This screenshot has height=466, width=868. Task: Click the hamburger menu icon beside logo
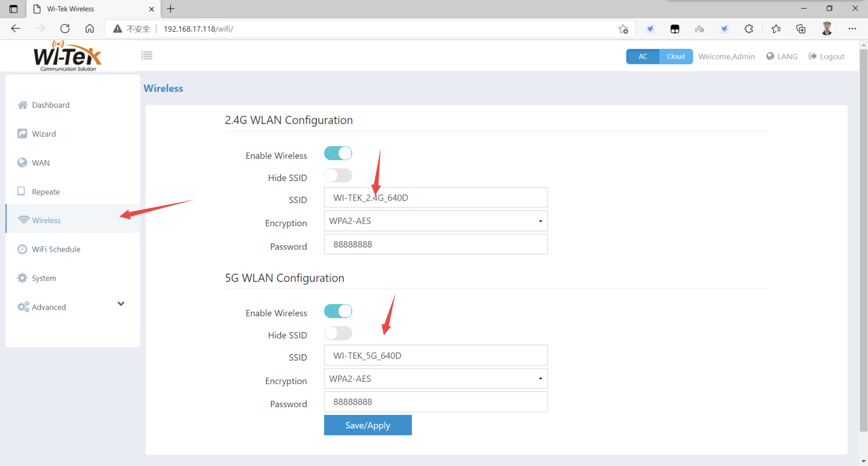[146, 55]
